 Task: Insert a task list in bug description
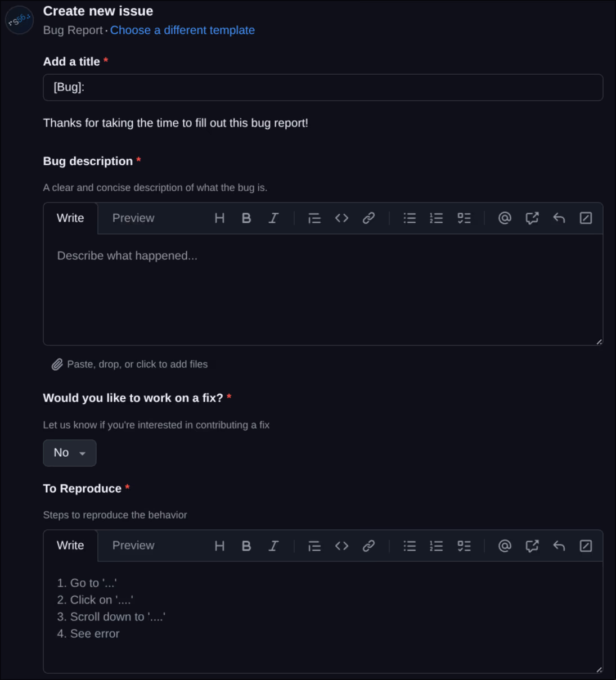coord(464,218)
